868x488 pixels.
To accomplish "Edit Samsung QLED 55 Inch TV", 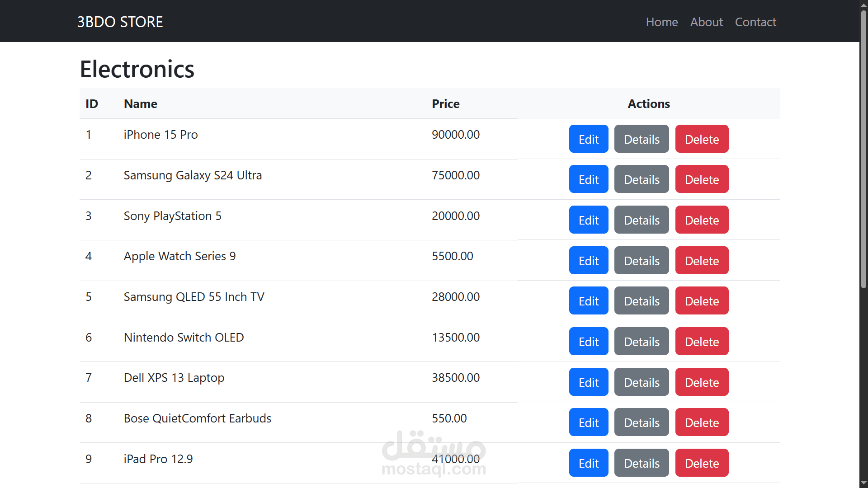I will pyautogui.click(x=589, y=300).
